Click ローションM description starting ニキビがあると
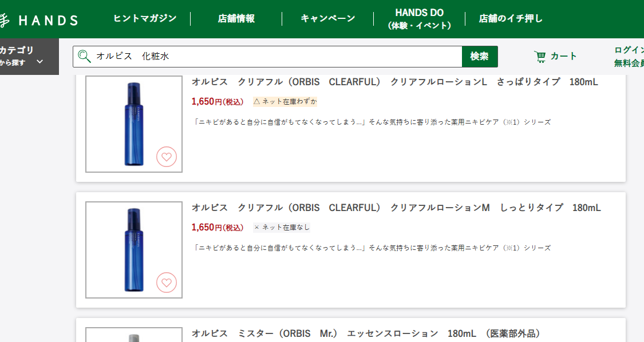This screenshot has width=644, height=342. (372, 248)
